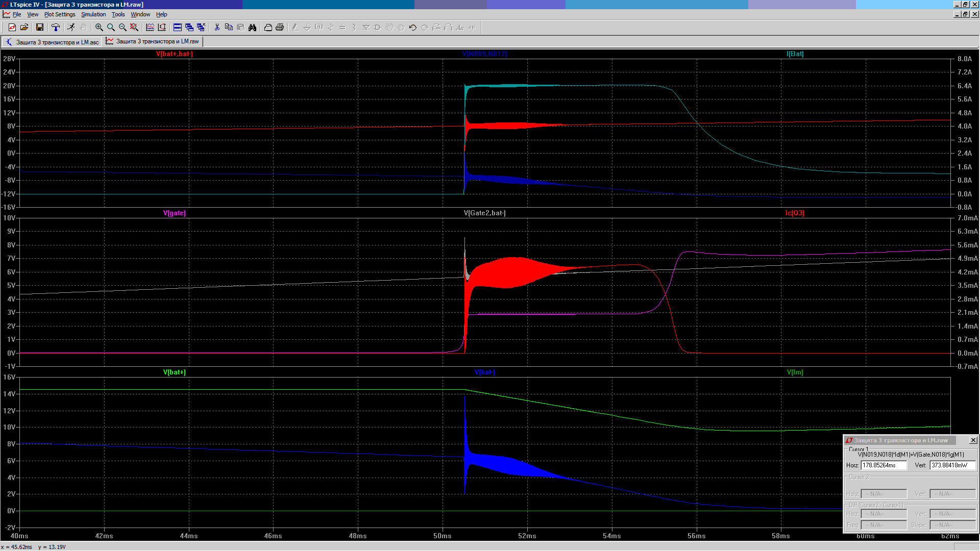Click the V(bat+,bat-) trace label
The image size is (980, 551).
tap(175, 54)
